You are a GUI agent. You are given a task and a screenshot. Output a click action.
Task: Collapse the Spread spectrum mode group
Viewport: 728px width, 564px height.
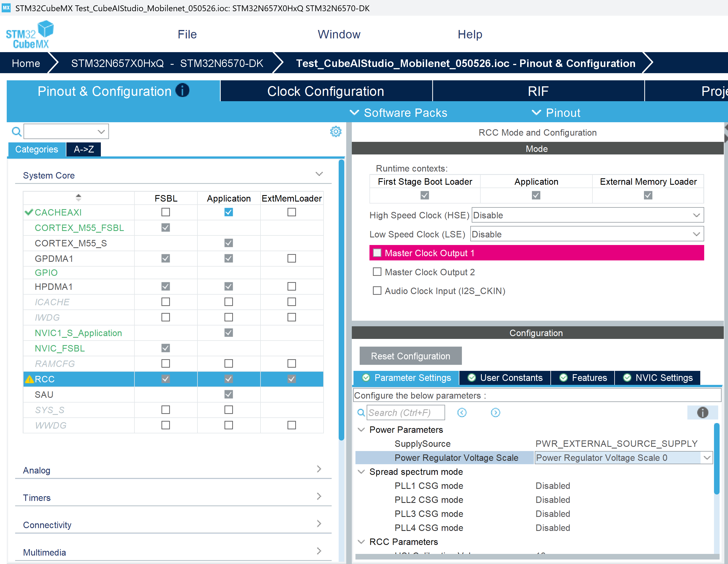[361, 471]
